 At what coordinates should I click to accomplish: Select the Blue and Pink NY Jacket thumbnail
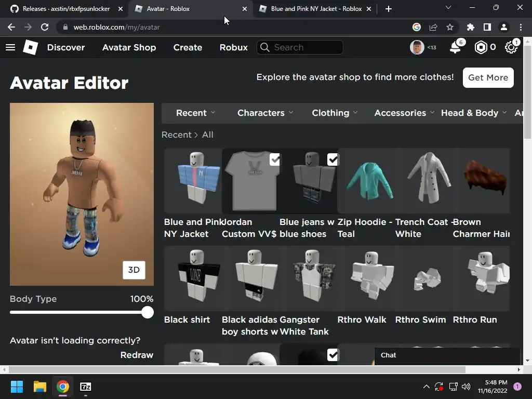(193, 180)
